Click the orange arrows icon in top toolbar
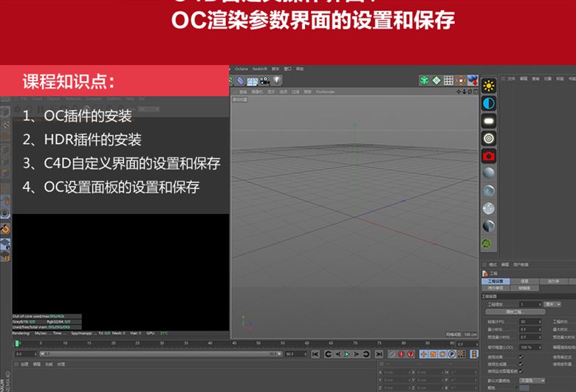Viewport: 576px width, 392px height. pos(460,80)
